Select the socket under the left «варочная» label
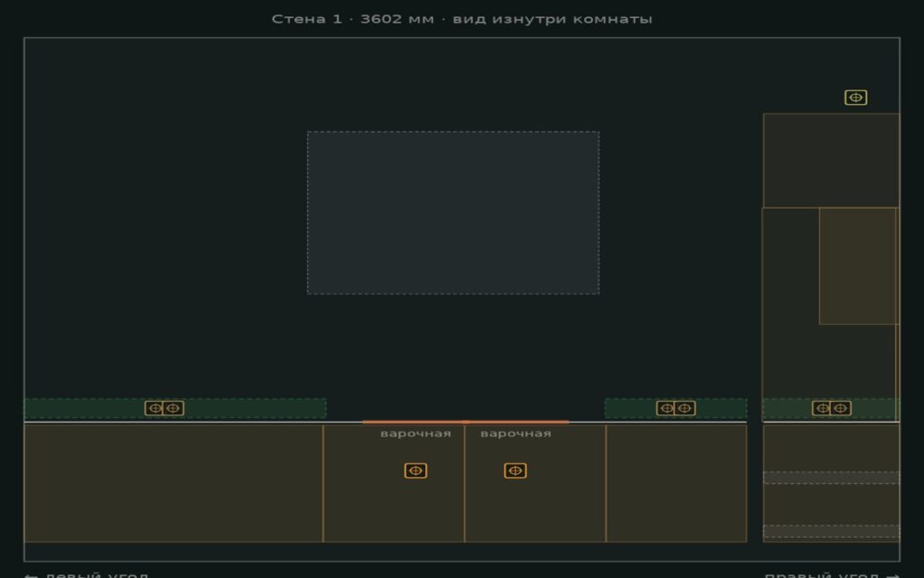The width and height of the screenshot is (924, 578). [x=415, y=471]
